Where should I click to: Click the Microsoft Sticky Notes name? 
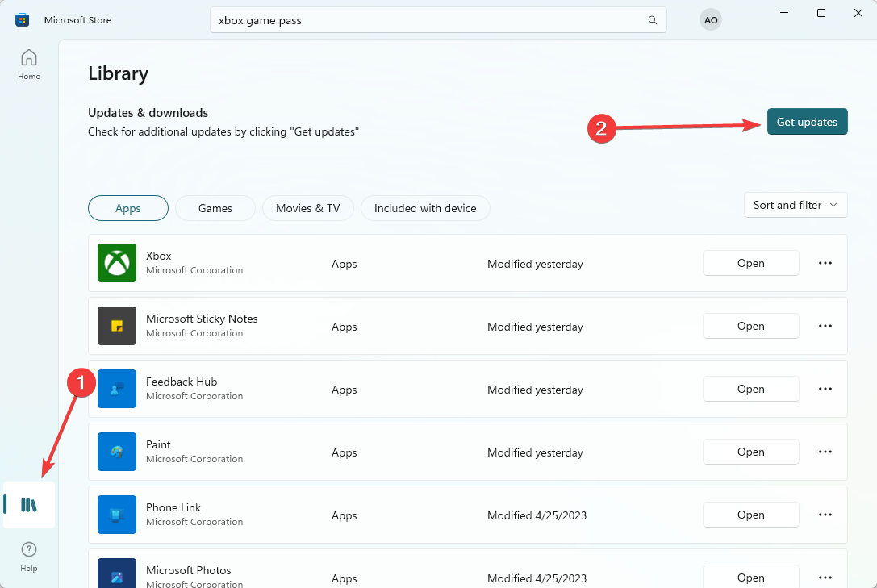coord(202,319)
